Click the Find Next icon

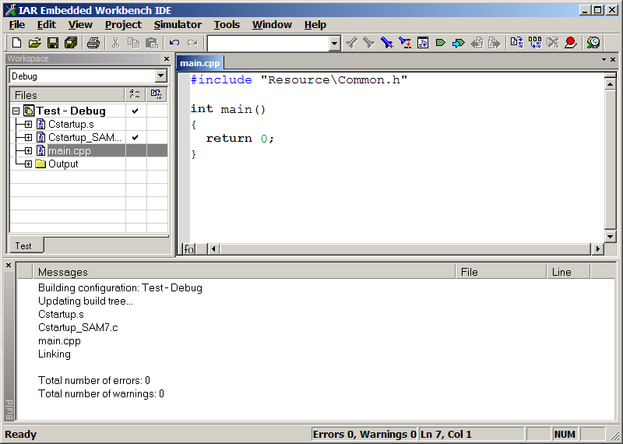click(x=369, y=42)
